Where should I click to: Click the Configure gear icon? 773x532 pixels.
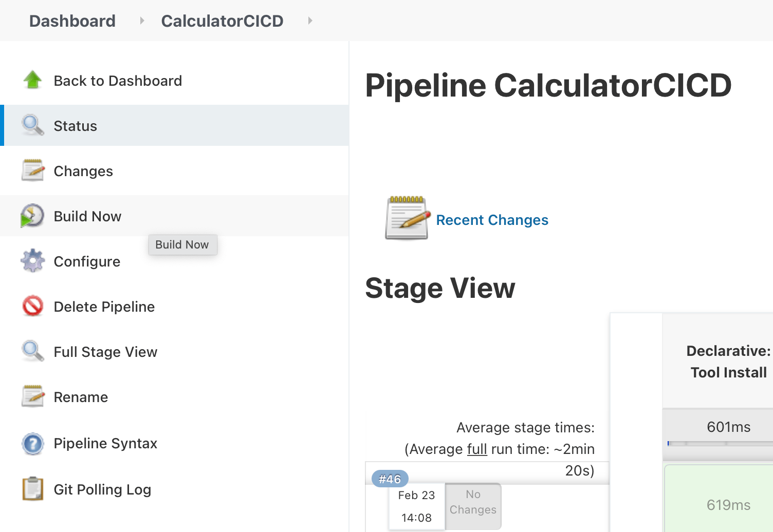[x=33, y=261]
